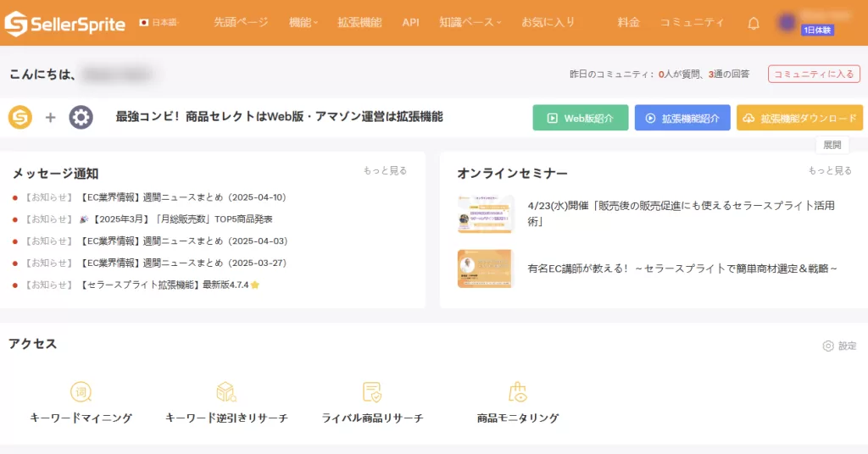Open 商品モニタリング icon

click(518, 392)
